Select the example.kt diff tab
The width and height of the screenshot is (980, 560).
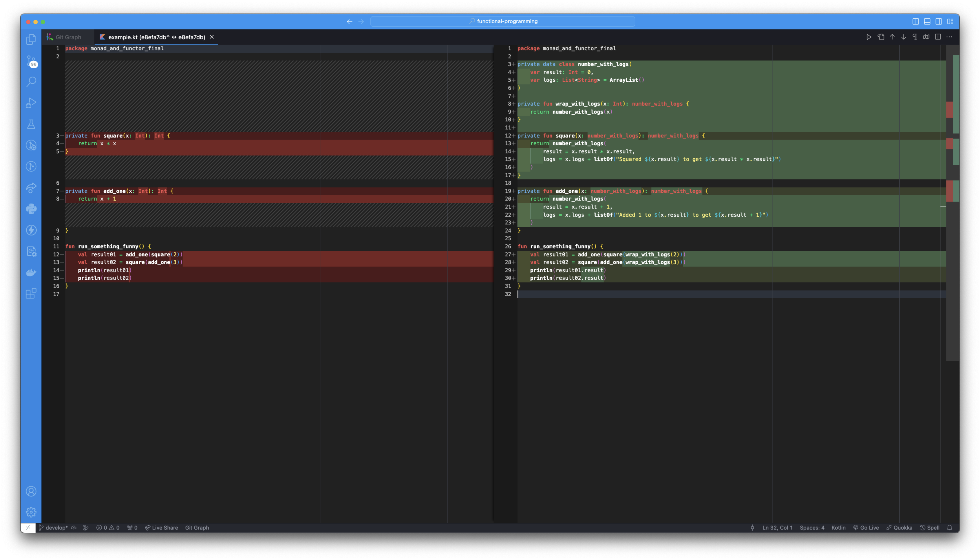coord(157,37)
